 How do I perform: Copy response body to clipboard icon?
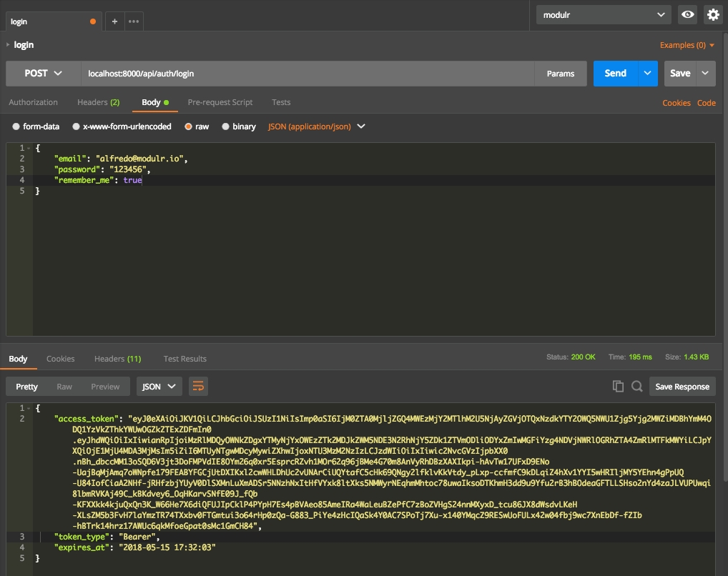[618, 386]
